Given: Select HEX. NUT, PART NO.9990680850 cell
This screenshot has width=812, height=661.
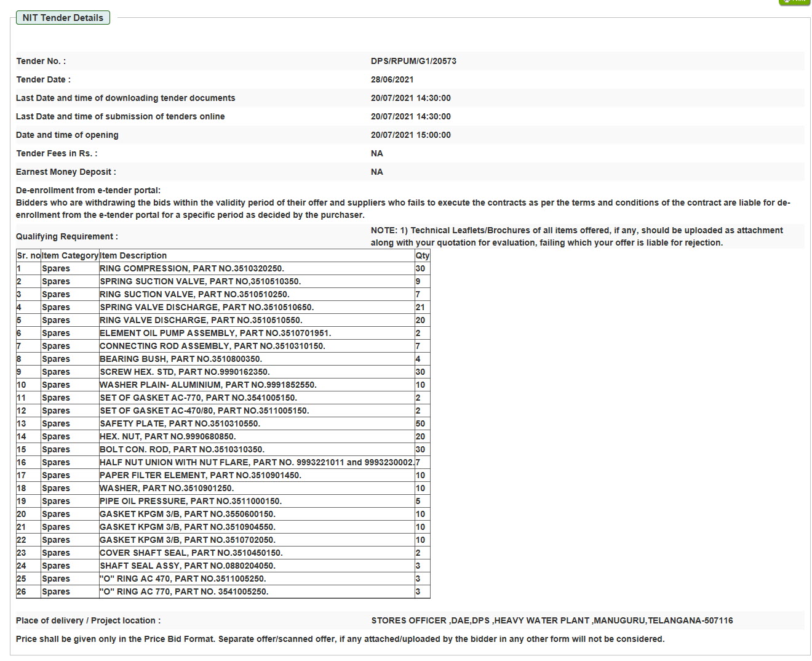Looking at the screenshot, I should (257, 436).
